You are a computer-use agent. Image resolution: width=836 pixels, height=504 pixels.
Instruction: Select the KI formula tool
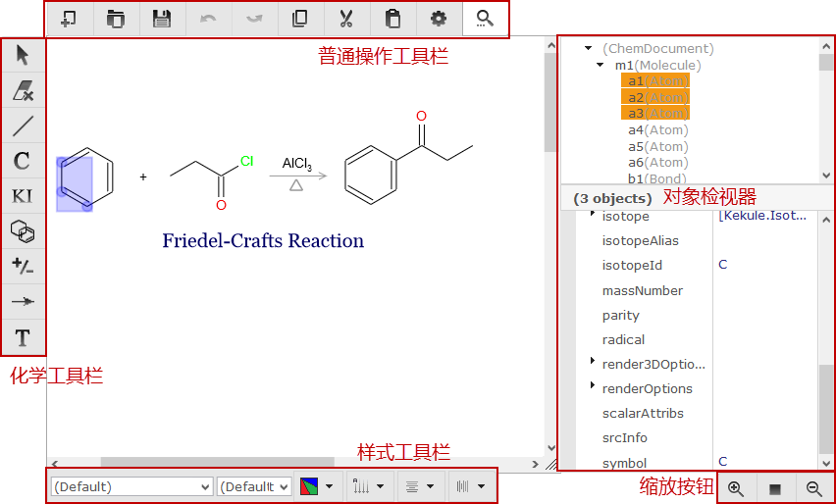click(23, 196)
